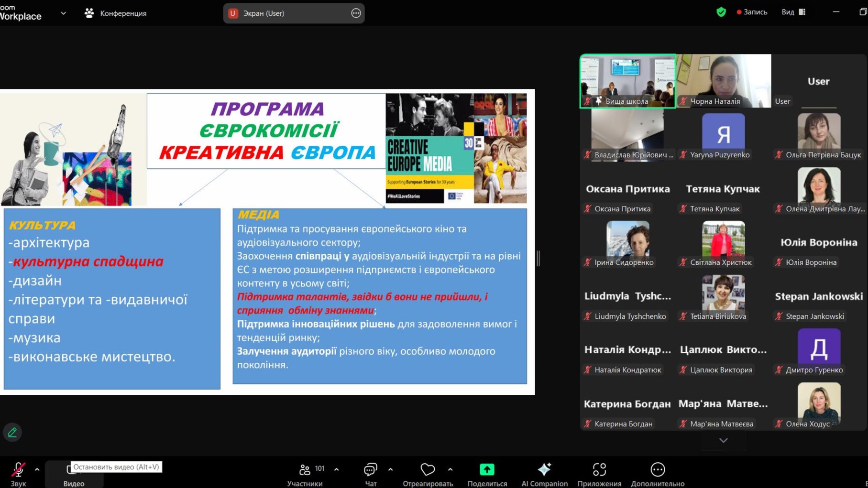Open the Конференция meeting tab

tap(116, 13)
